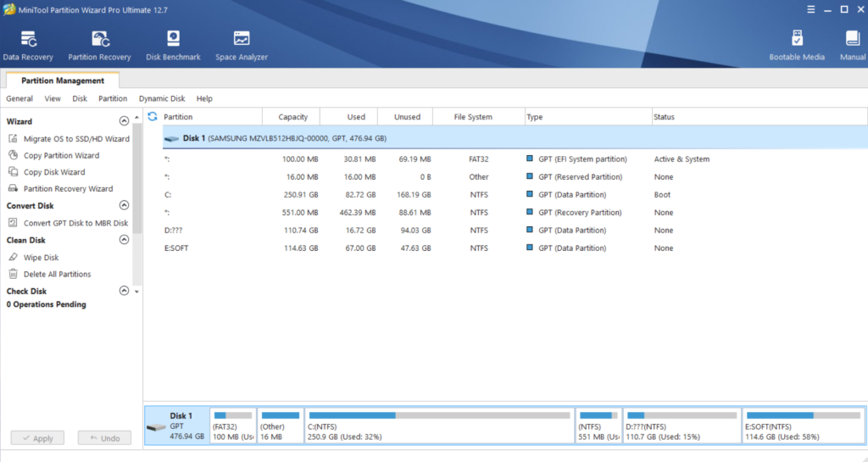The width and height of the screenshot is (868, 462).
Task: Collapse the Convert Disk section
Action: pos(125,206)
